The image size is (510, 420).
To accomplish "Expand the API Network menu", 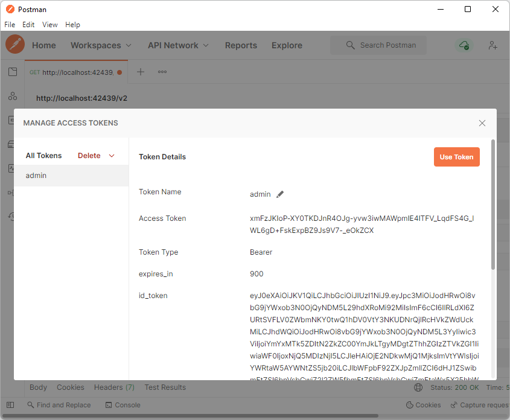I will click(178, 45).
